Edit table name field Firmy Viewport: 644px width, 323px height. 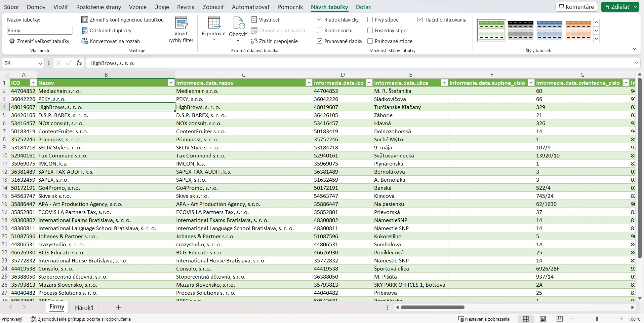pyautogui.click(x=40, y=31)
